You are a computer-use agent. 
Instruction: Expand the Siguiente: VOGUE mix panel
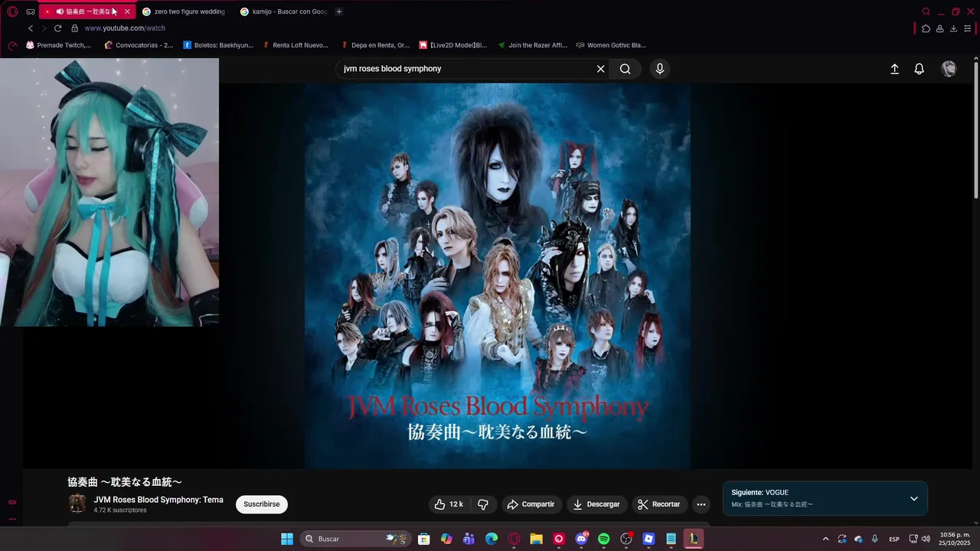pyautogui.click(x=913, y=498)
